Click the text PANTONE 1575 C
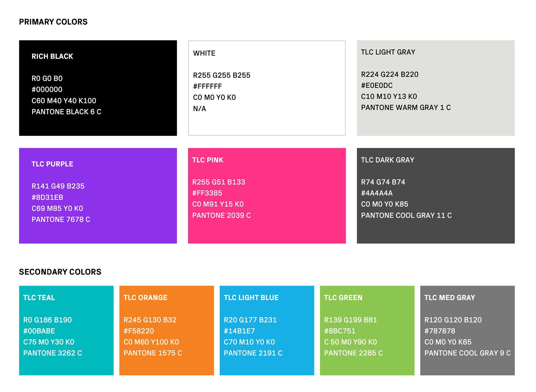 pyautogui.click(x=153, y=353)
